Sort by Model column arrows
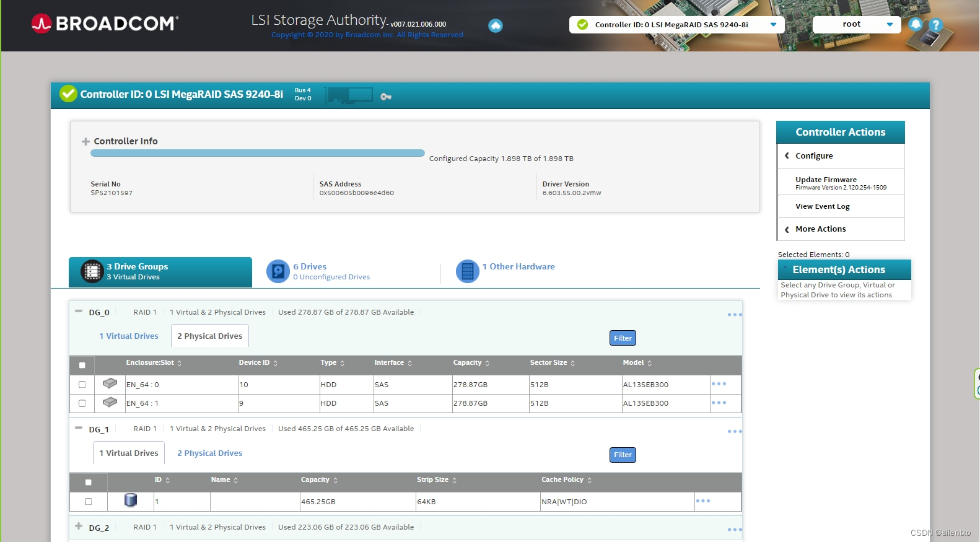This screenshot has height=542, width=980. coord(650,363)
